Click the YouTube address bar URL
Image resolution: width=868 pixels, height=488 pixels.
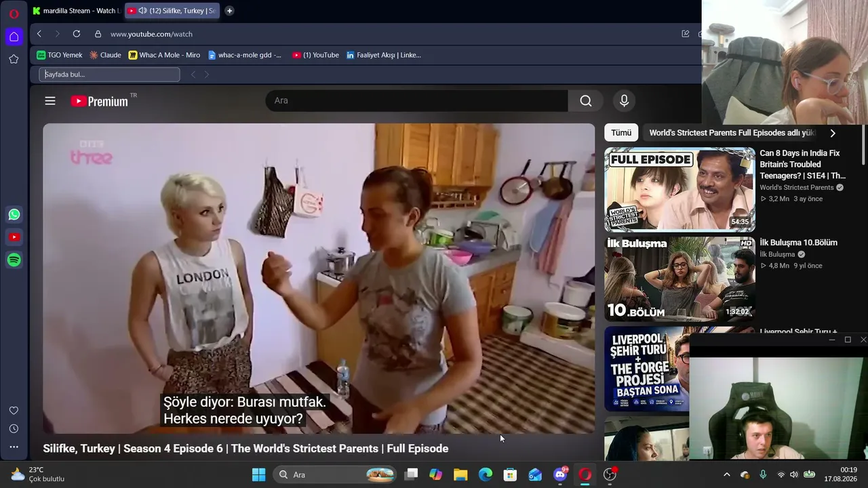coord(151,34)
